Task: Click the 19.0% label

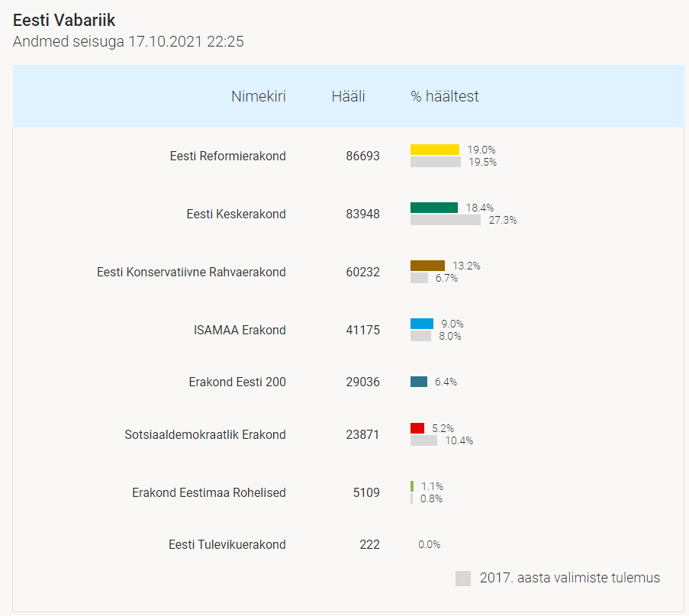Action: click(481, 150)
